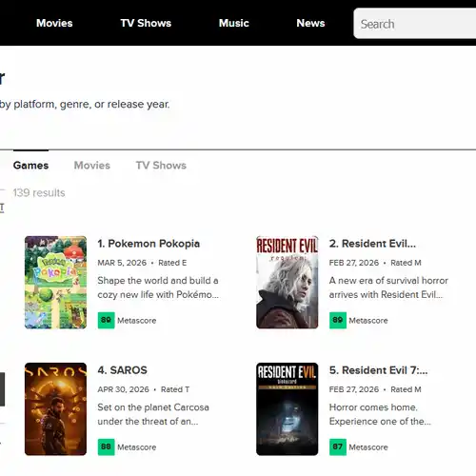This screenshot has height=476, width=476.
Task: Open the '2. Resident Evil...' title link
Action: [372, 244]
